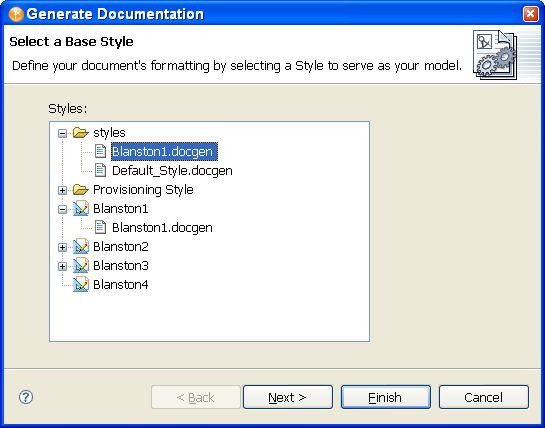This screenshot has height=428, width=545.
Task: Click the Generate Documentation title bar icon
Action: coord(16,14)
